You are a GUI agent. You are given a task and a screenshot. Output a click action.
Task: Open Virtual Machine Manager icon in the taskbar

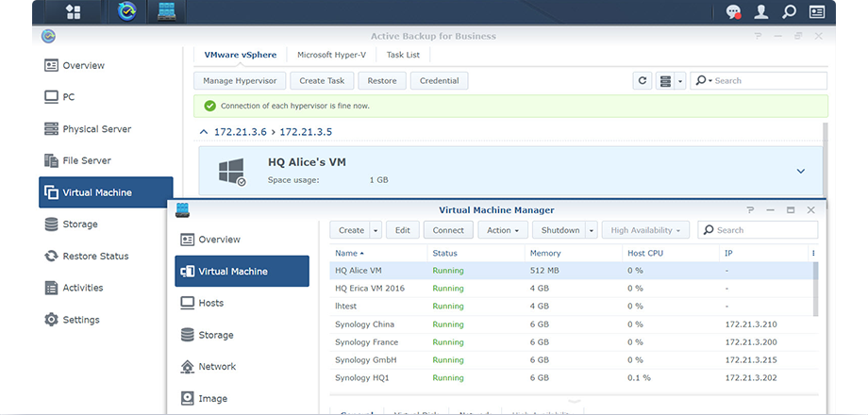tap(167, 11)
